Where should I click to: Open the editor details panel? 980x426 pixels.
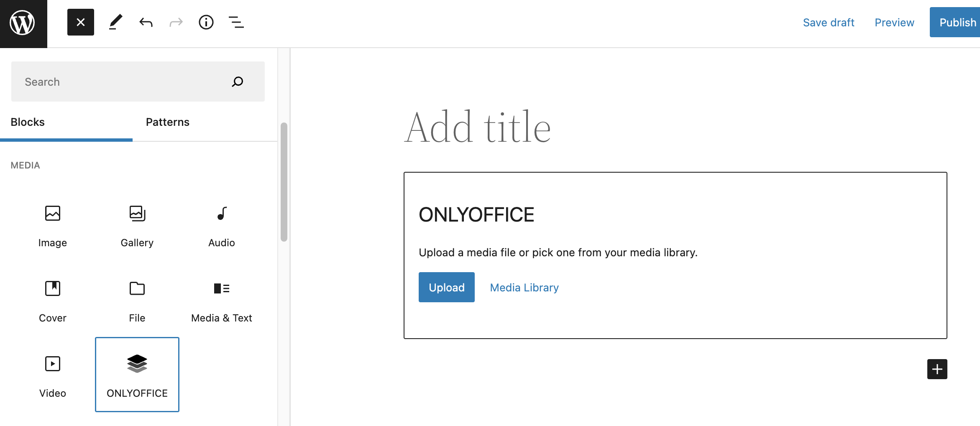point(206,22)
